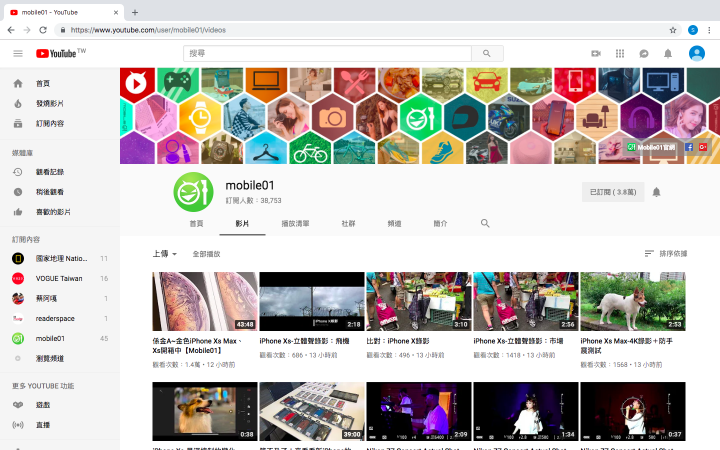Bookmark page with star icon
This screenshot has height=450, width=720.
[673, 30]
